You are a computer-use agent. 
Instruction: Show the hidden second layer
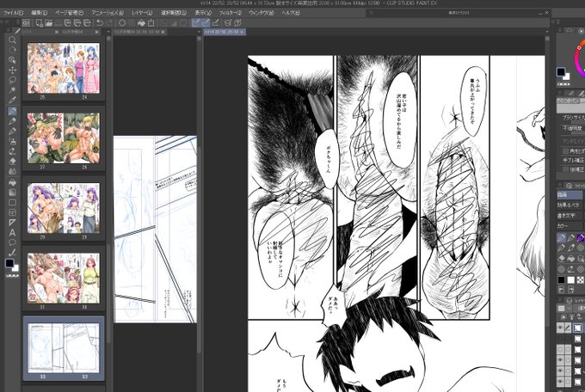(560, 339)
